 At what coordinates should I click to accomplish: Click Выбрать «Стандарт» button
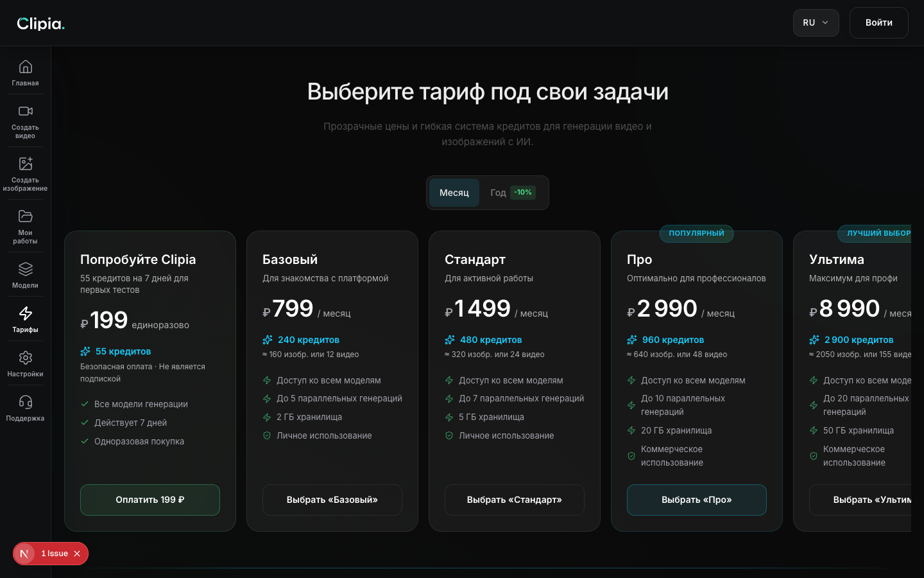click(515, 500)
